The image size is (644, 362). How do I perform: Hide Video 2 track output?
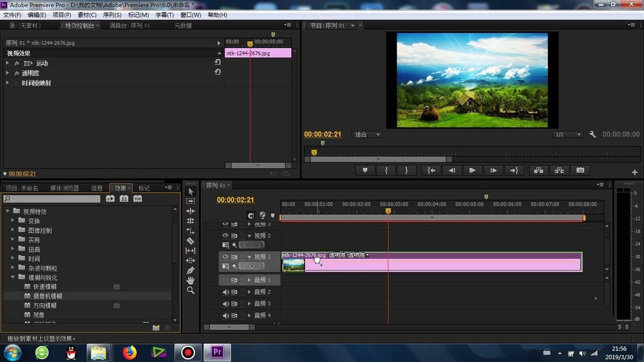(225, 236)
